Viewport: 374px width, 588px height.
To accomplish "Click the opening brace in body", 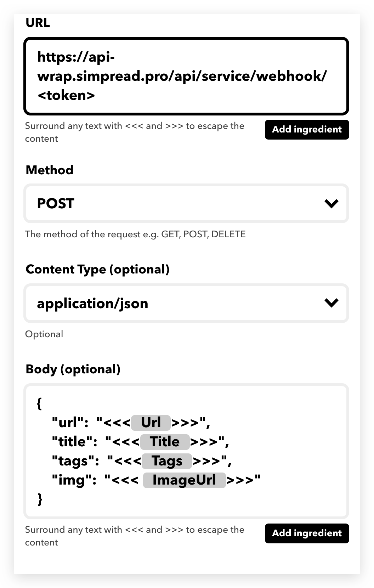I will 39,403.
